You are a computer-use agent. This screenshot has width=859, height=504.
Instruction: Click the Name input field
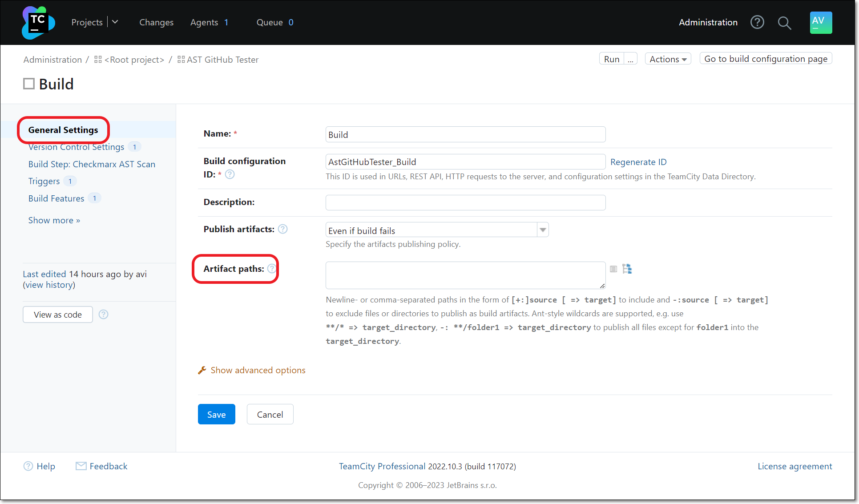[x=465, y=134]
